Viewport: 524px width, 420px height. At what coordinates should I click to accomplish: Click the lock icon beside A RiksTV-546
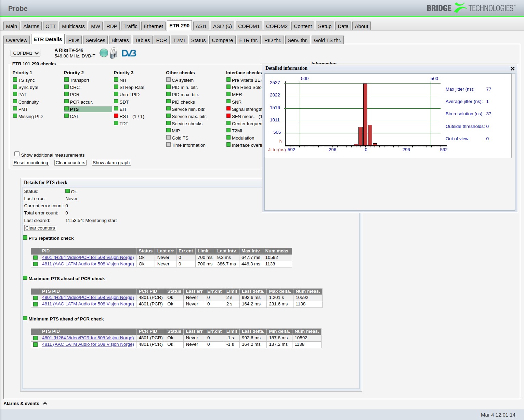tap(113, 53)
